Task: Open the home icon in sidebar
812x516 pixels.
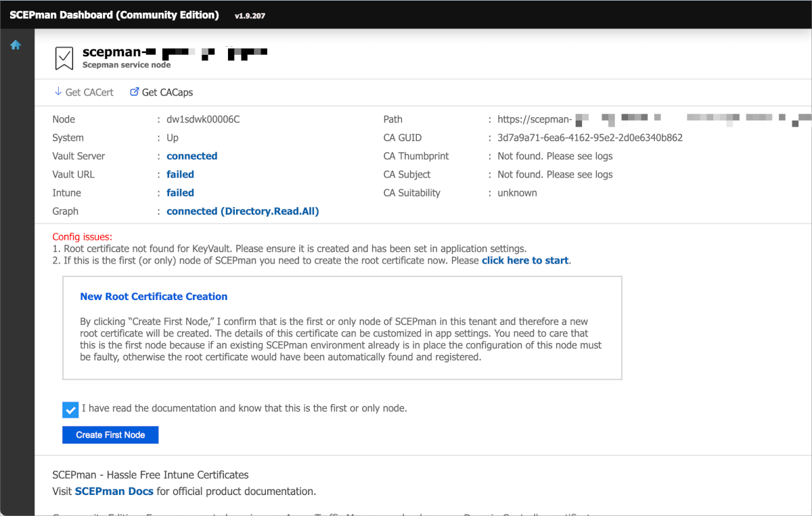Action: pyautogui.click(x=16, y=45)
